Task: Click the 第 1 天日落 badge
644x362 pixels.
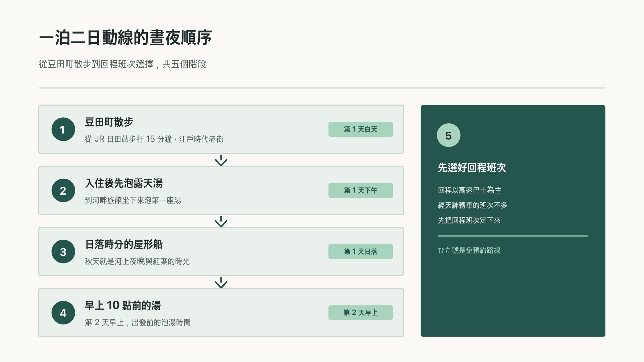Action: [361, 251]
